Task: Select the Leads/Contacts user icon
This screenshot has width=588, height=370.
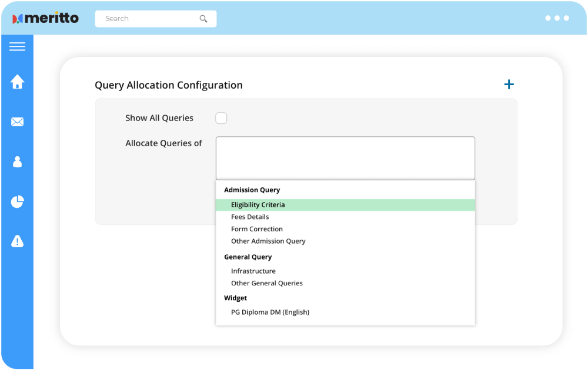Action: click(17, 162)
